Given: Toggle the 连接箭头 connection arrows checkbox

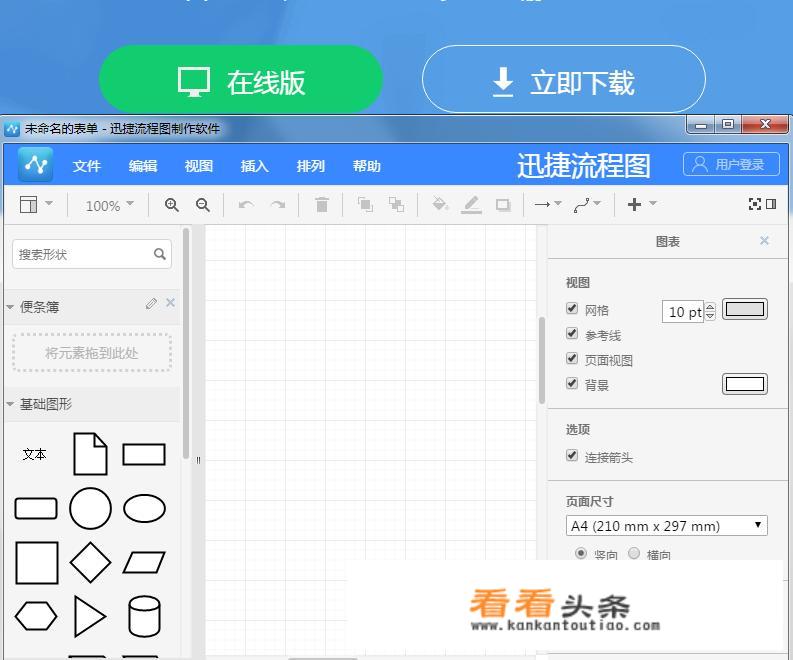Looking at the screenshot, I should 572,456.
